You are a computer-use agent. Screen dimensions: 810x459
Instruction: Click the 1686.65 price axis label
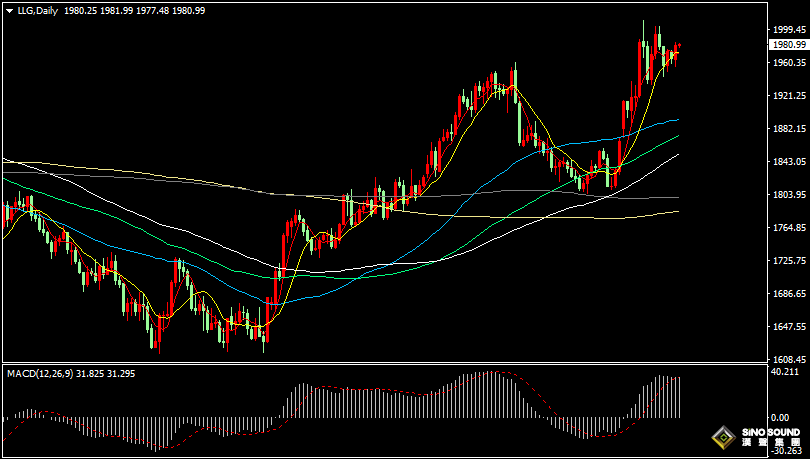click(788, 294)
